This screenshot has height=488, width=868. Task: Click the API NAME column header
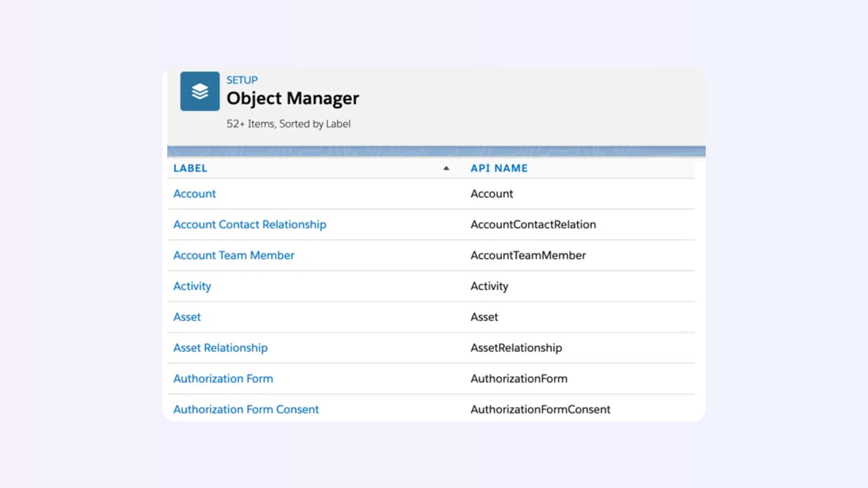[499, 168]
